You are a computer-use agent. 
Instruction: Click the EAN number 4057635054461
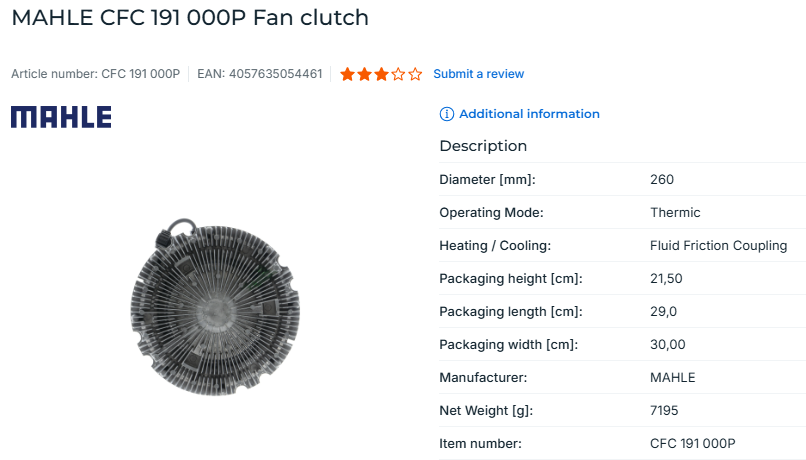click(x=275, y=74)
